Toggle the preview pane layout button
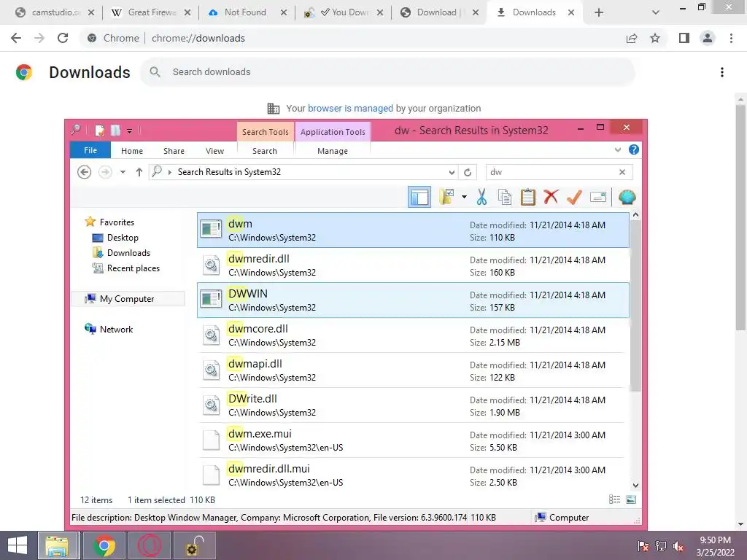 click(419, 197)
